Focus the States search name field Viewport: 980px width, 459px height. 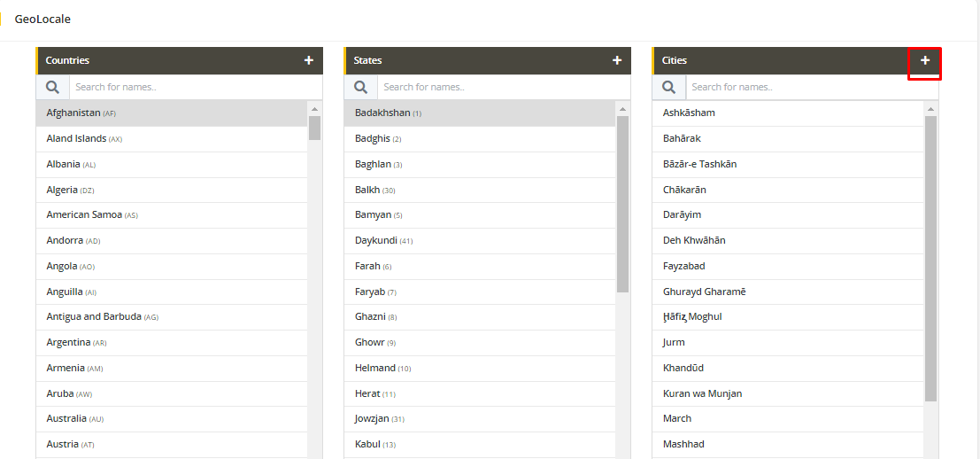tap(503, 87)
